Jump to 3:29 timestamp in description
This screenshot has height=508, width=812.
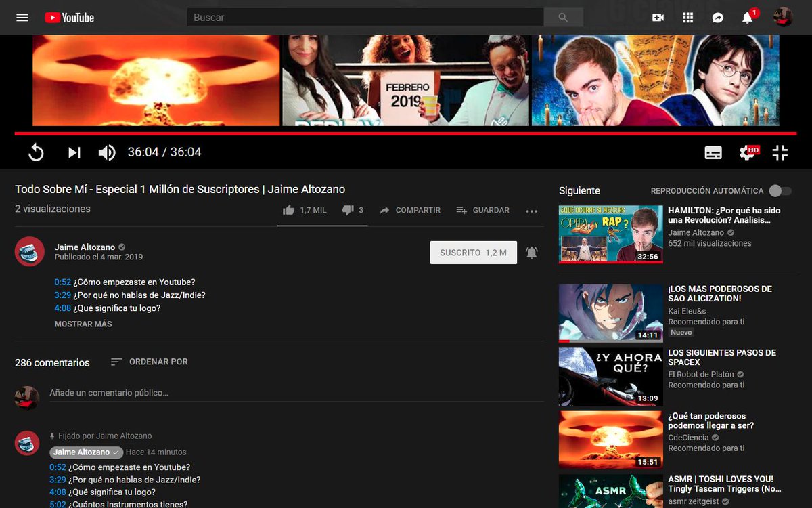tap(63, 295)
